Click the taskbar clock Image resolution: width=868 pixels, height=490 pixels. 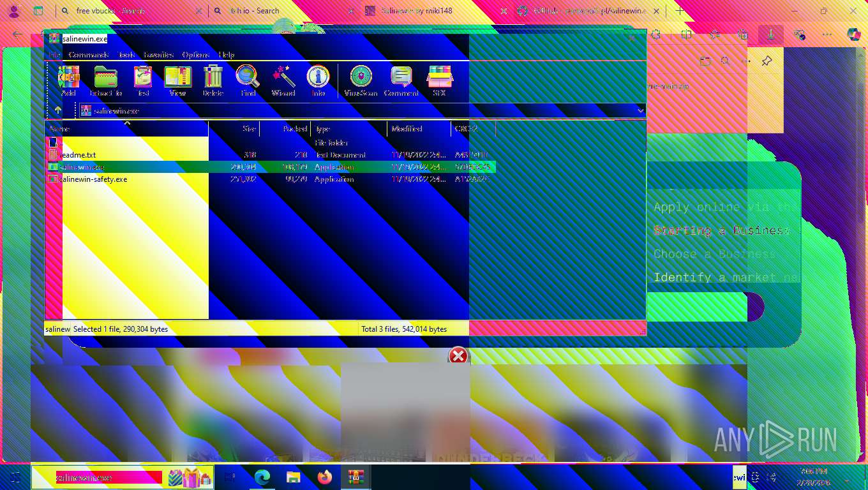(814, 477)
